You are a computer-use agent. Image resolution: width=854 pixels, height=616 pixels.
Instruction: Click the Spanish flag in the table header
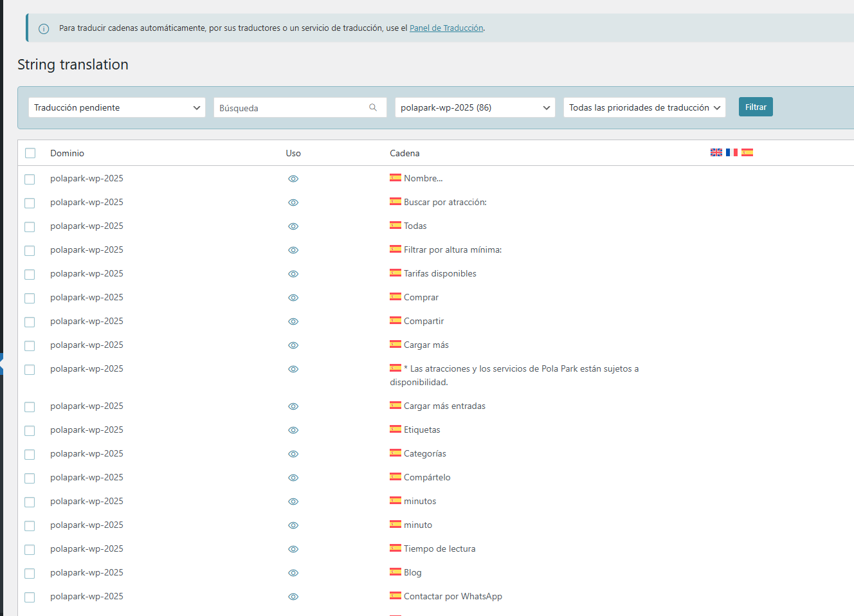pos(747,152)
